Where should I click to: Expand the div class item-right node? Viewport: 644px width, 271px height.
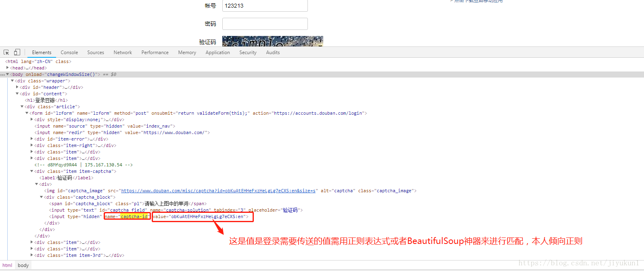click(32, 145)
